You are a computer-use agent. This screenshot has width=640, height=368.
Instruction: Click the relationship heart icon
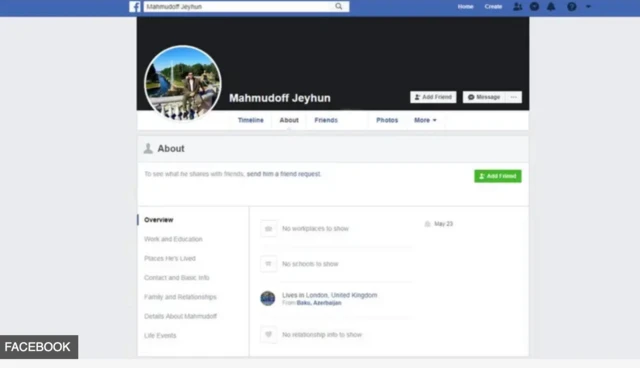[x=269, y=335]
